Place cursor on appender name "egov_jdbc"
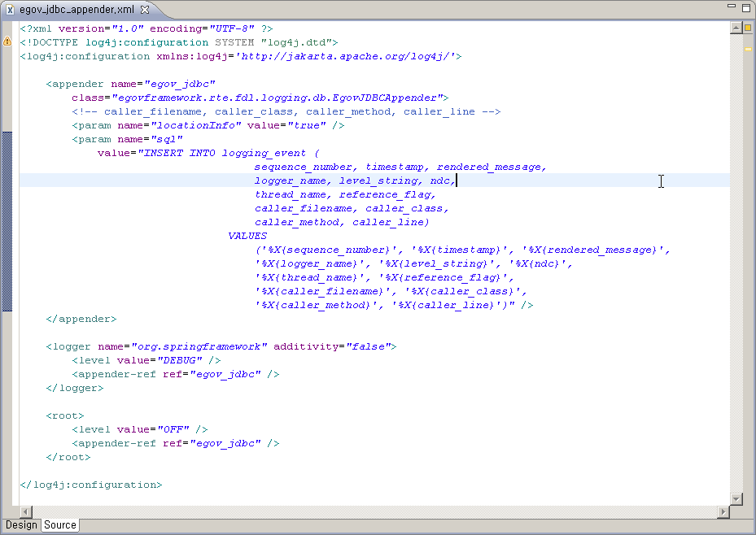 tap(179, 84)
